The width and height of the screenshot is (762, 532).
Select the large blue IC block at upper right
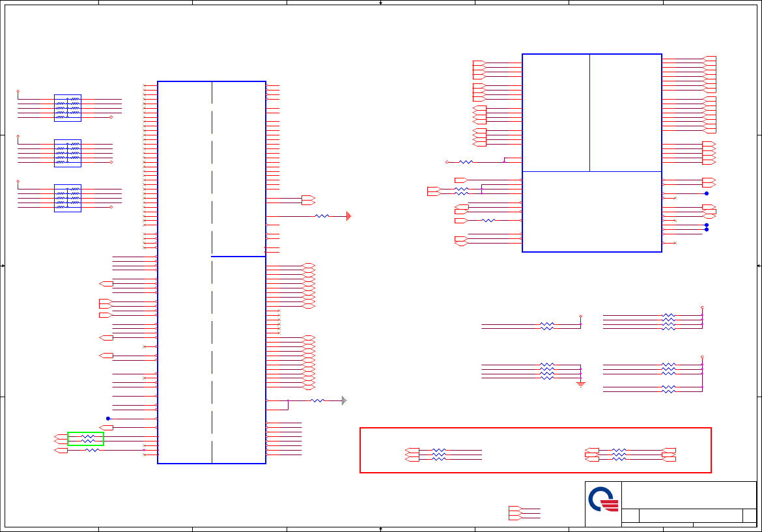591,153
